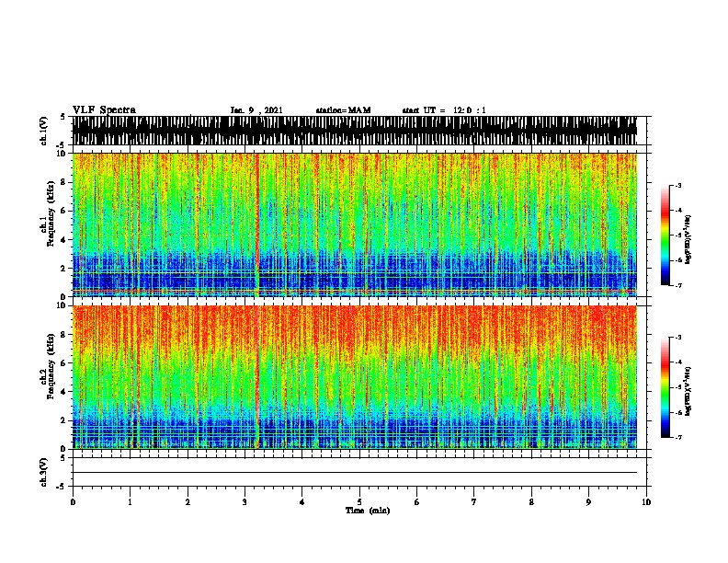Click the "ch.3(V)" axis label
Image resolution: width=728 pixels, height=563 pixels.
click(43, 472)
